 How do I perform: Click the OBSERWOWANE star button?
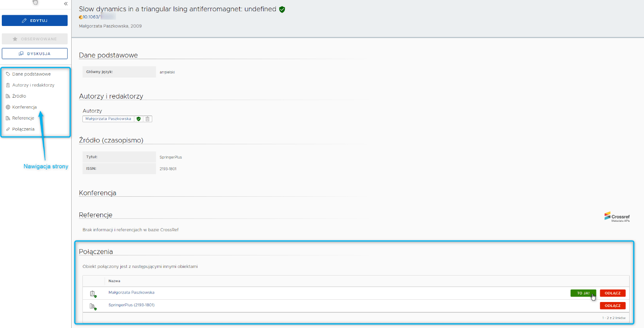click(x=34, y=39)
